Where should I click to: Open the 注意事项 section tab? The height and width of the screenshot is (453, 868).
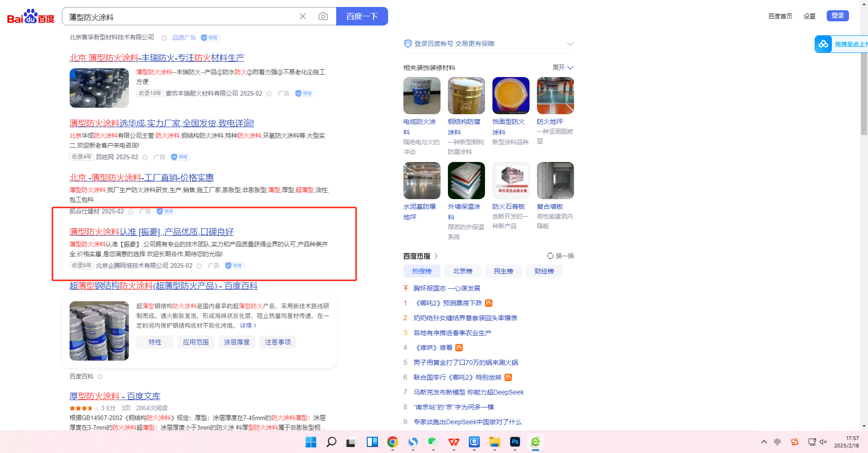[x=278, y=342]
